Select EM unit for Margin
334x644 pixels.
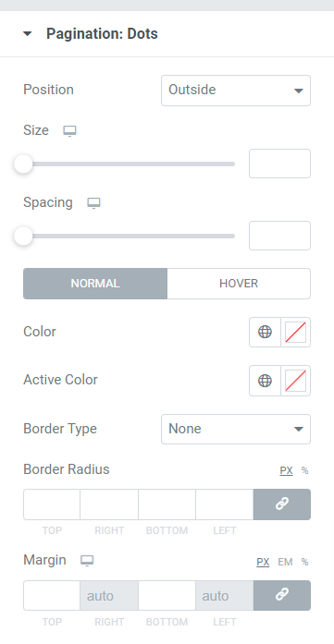(x=286, y=562)
